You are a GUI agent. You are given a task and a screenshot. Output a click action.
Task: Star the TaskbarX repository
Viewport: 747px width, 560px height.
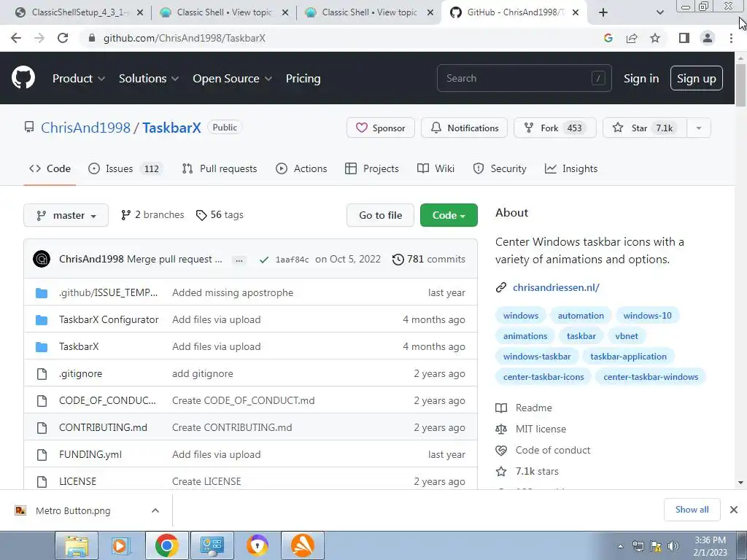click(x=645, y=128)
